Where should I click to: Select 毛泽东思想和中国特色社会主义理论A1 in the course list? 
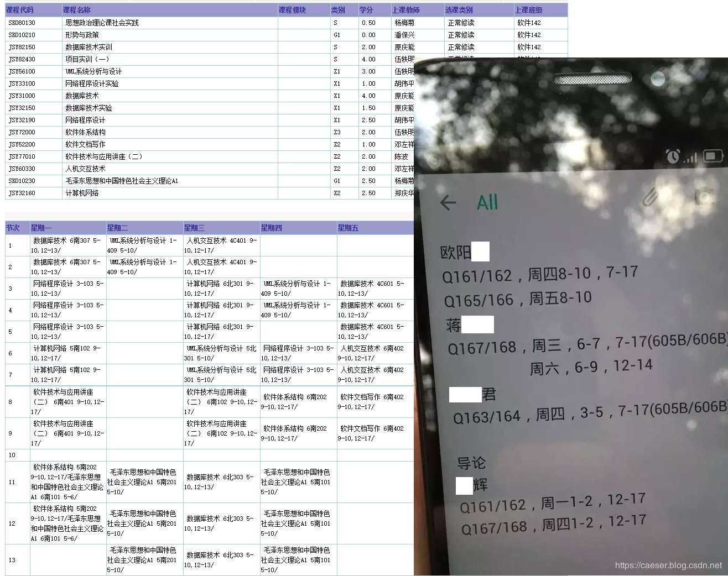point(122,181)
